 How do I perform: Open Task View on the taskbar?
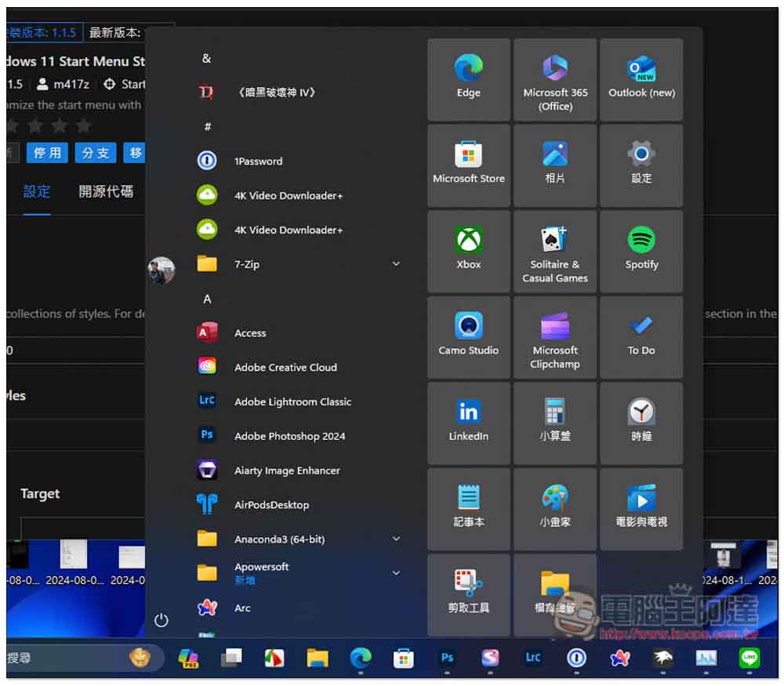click(231, 658)
